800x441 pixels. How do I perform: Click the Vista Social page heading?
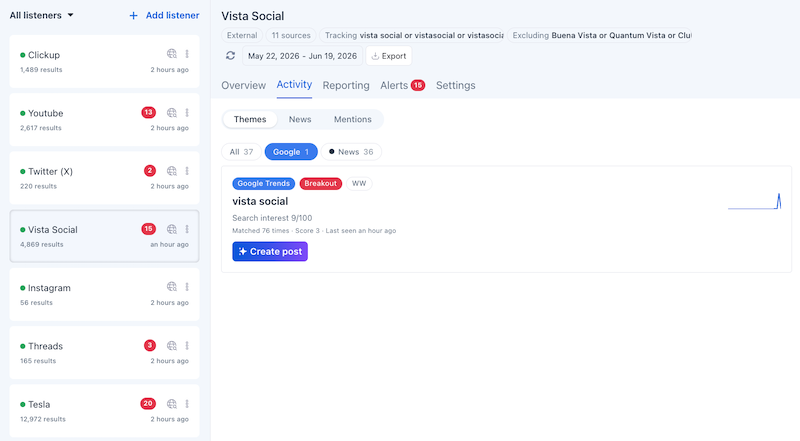point(253,16)
